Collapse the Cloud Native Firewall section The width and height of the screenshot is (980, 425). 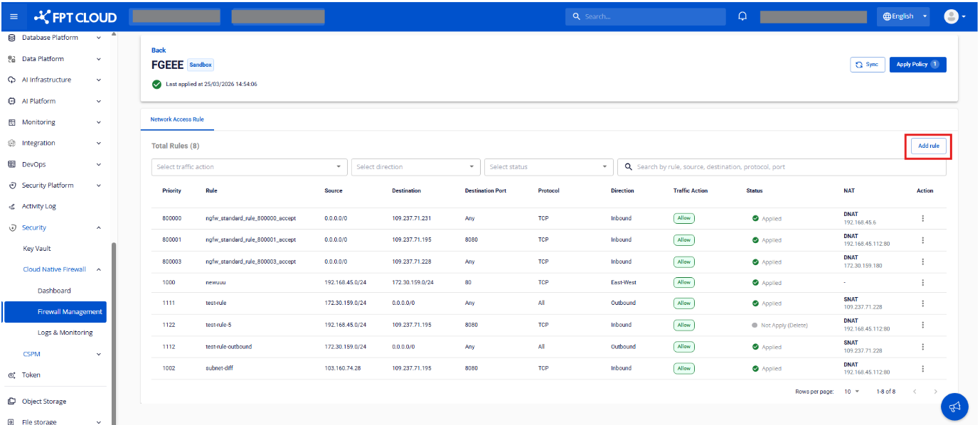click(x=99, y=269)
